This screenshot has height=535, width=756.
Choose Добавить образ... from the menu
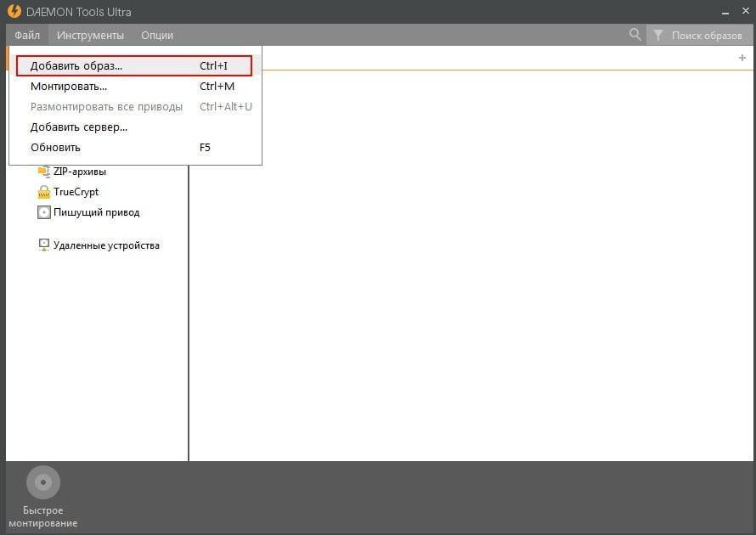76,66
